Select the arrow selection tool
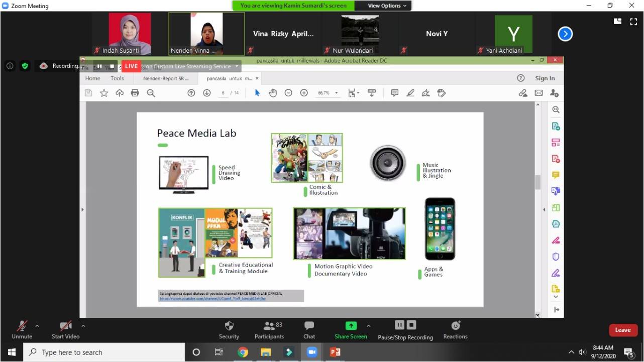This screenshot has height=362, width=644. (x=257, y=93)
